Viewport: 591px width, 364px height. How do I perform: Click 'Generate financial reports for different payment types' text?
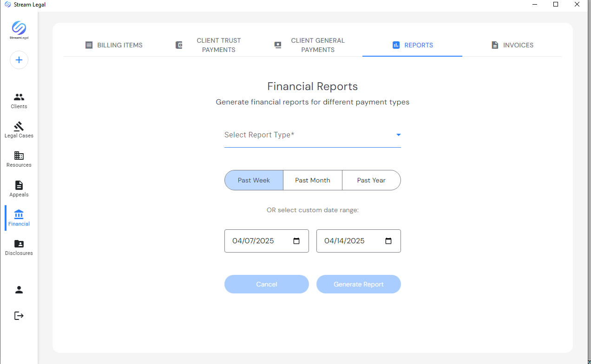[x=313, y=102]
